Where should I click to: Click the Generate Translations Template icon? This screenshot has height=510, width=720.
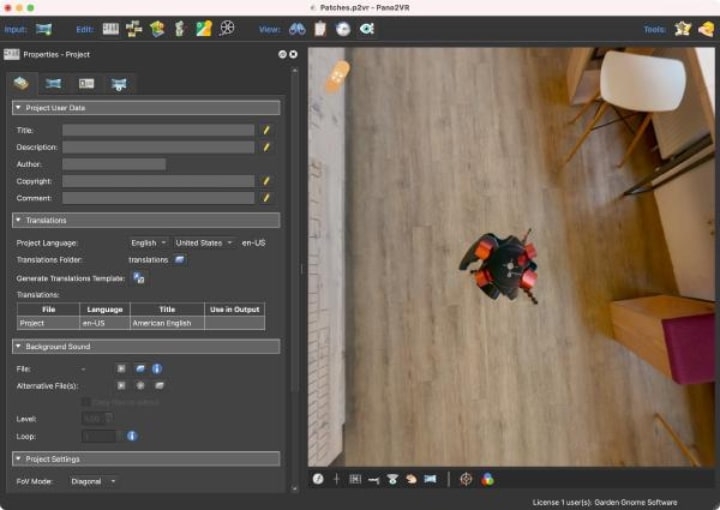(x=139, y=278)
